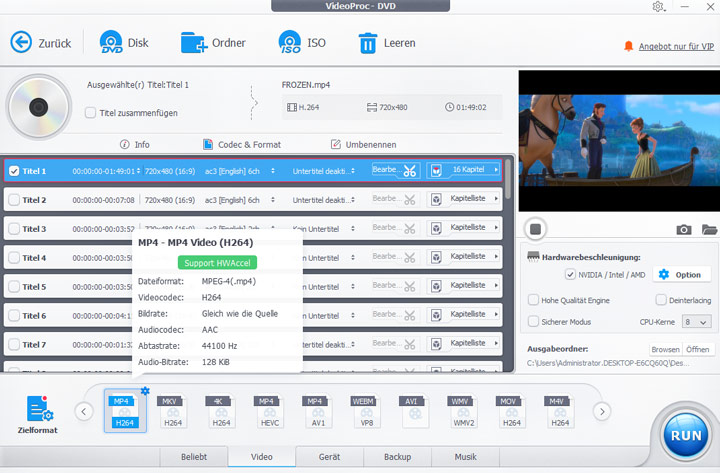Open Zielformat target format settings
The image size is (720, 473).
tap(38, 414)
